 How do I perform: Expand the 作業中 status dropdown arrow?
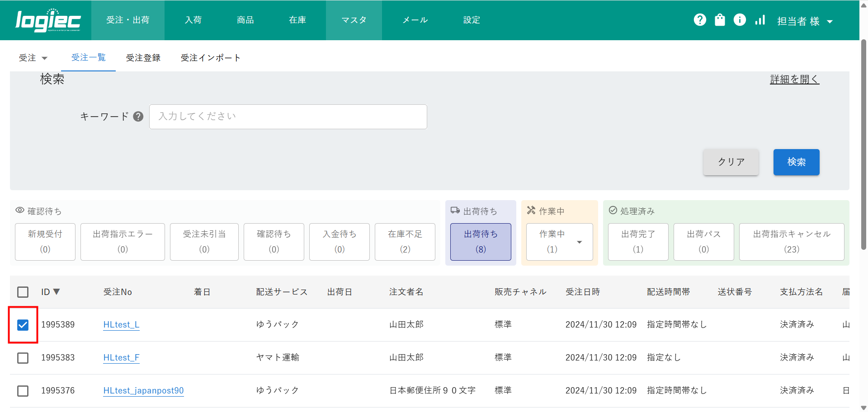[579, 242]
